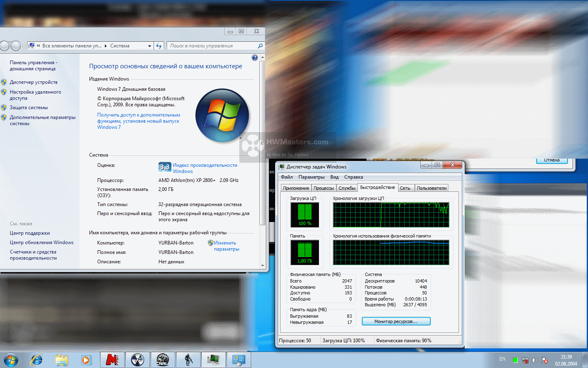Screen dimensions: 588x368
Task: Open the volume speaker tray icon
Action: [535, 360]
